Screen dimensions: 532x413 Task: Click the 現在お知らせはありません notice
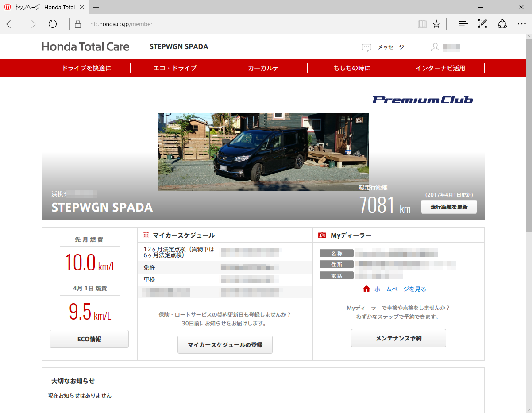click(x=80, y=395)
